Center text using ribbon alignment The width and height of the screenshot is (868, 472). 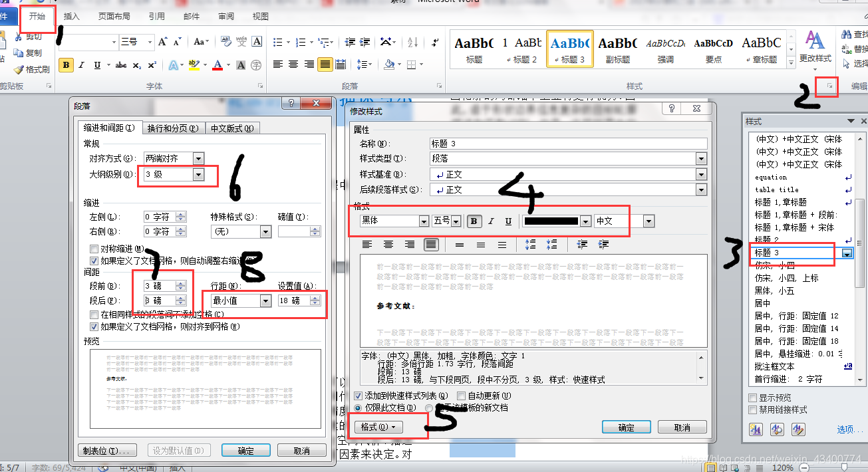click(x=293, y=65)
